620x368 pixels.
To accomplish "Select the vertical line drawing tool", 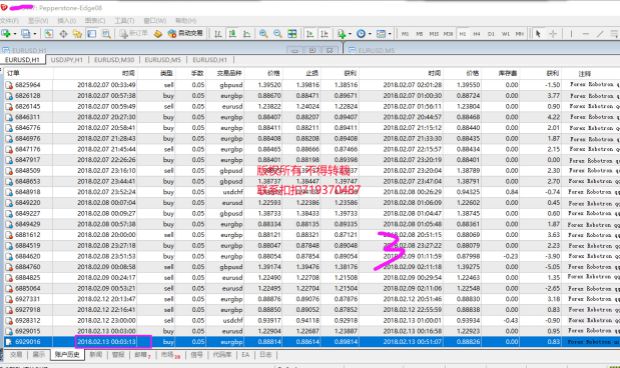I will pyautogui.click(x=571, y=34).
